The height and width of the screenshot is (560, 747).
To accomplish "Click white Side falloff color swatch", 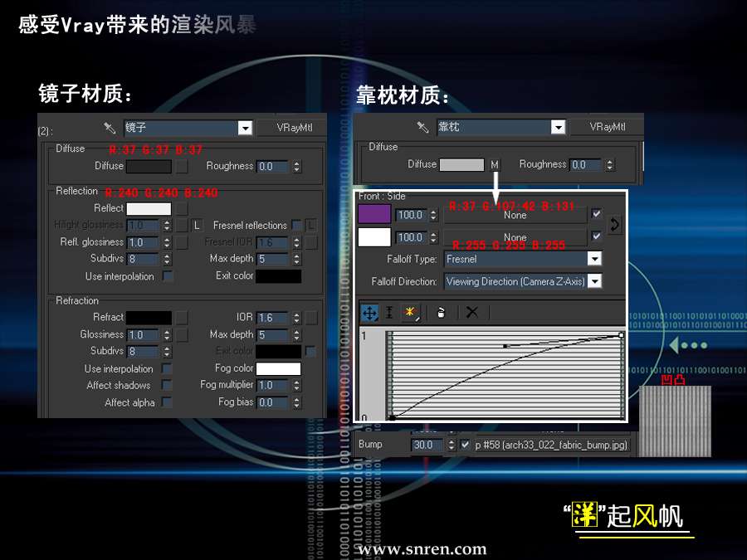I will pyautogui.click(x=374, y=237).
